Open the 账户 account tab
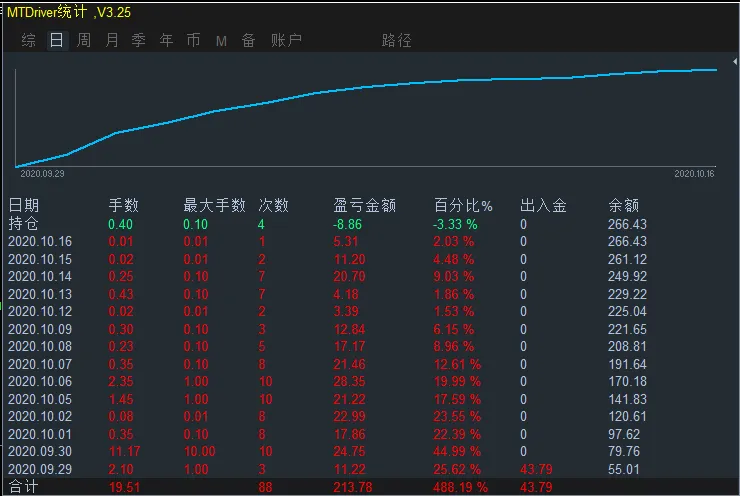Image resolution: width=740 pixels, height=496 pixels. [x=286, y=41]
